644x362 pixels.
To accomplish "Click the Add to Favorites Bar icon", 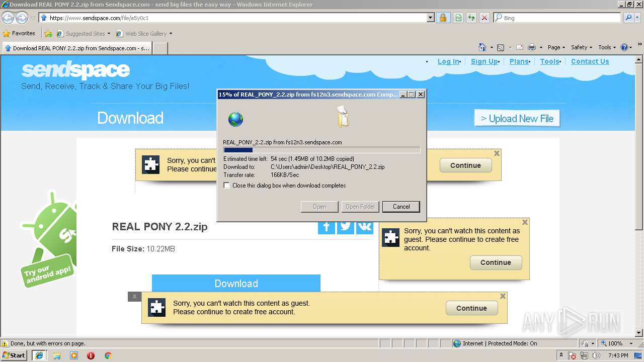I will point(48,34).
